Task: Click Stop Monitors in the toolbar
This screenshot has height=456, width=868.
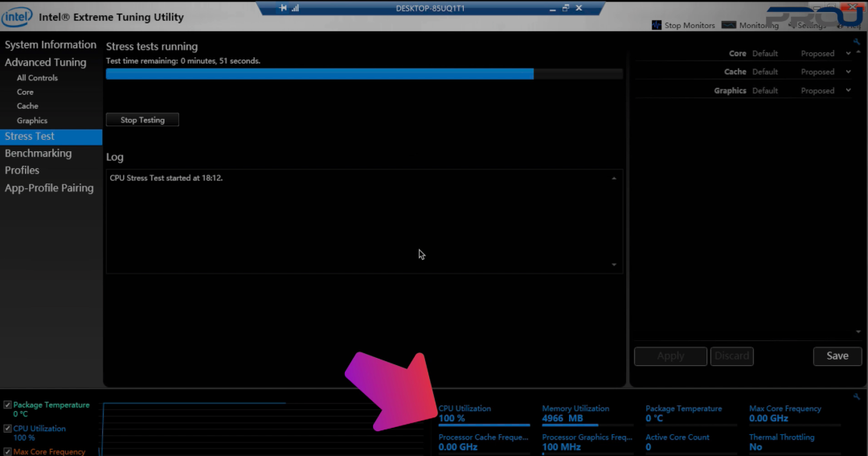Action: point(683,25)
